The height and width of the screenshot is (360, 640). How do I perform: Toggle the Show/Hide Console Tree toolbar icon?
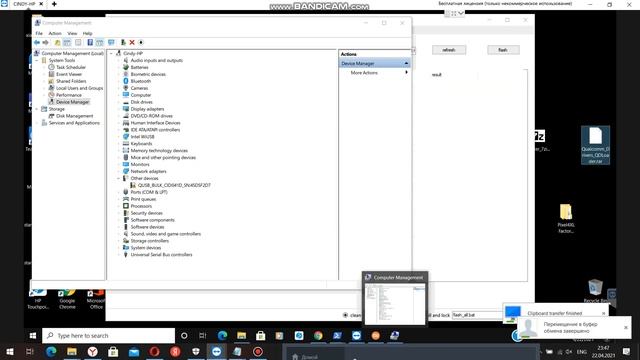pos(67,42)
